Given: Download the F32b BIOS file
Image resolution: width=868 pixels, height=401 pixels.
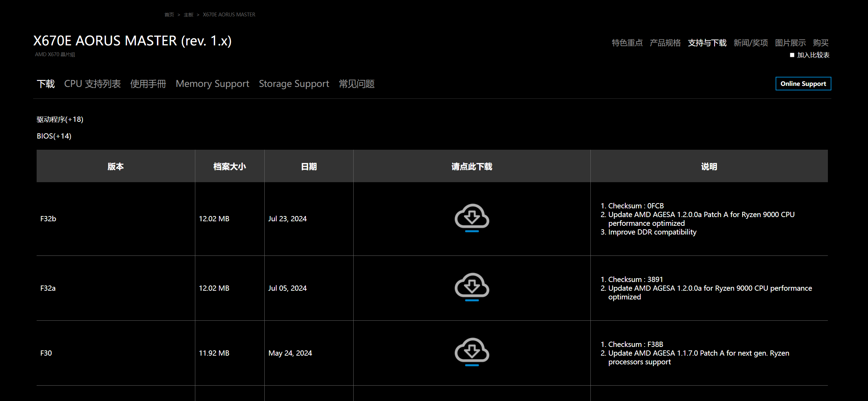Looking at the screenshot, I should pos(472,218).
